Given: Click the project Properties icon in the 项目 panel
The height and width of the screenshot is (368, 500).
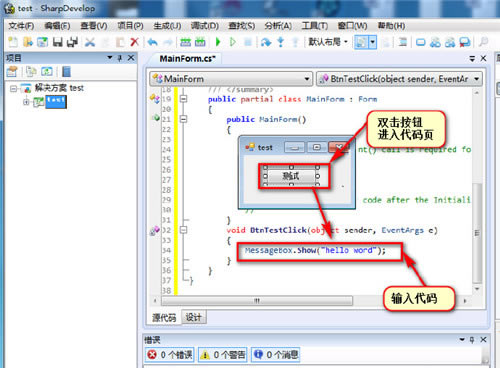Looking at the screenshot, I should 12,71.
